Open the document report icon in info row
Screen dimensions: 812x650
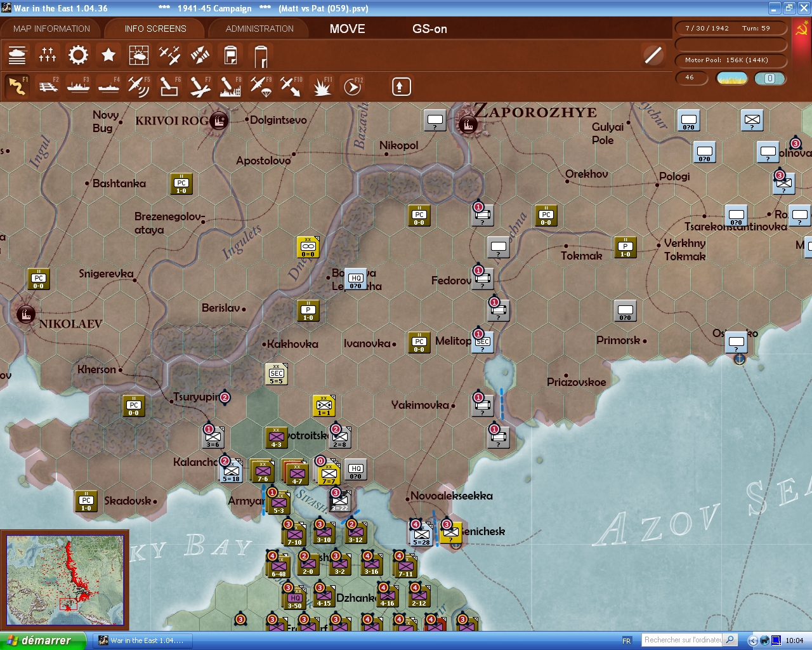coord(230,55)
